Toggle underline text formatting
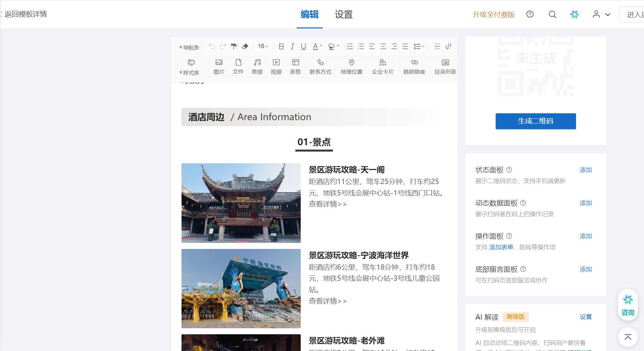This screenshot has width=644, height=351. point(303,47)
